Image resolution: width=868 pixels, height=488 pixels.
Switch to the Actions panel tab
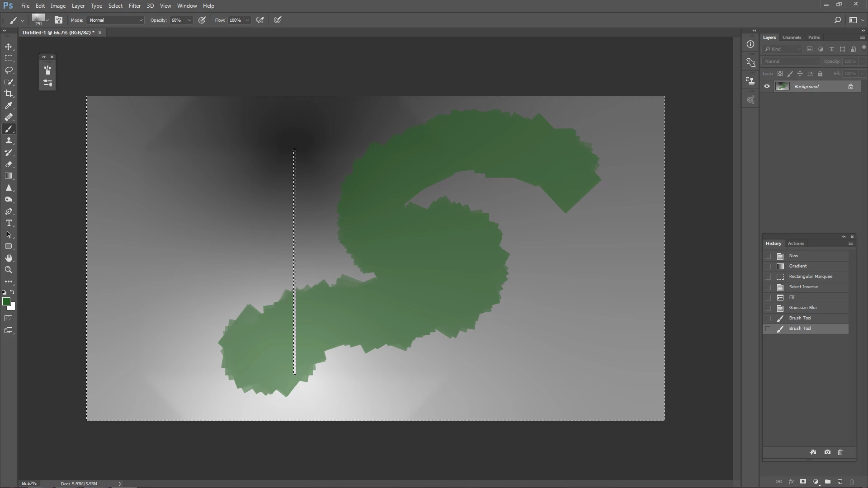(x=796, y=243)
